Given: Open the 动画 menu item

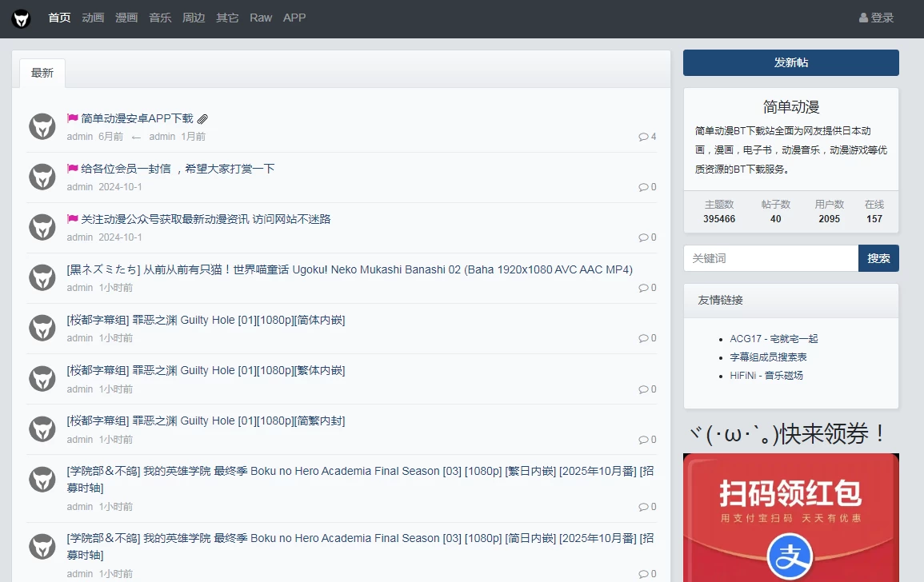Looking at the screenshot, I should 93,18.
